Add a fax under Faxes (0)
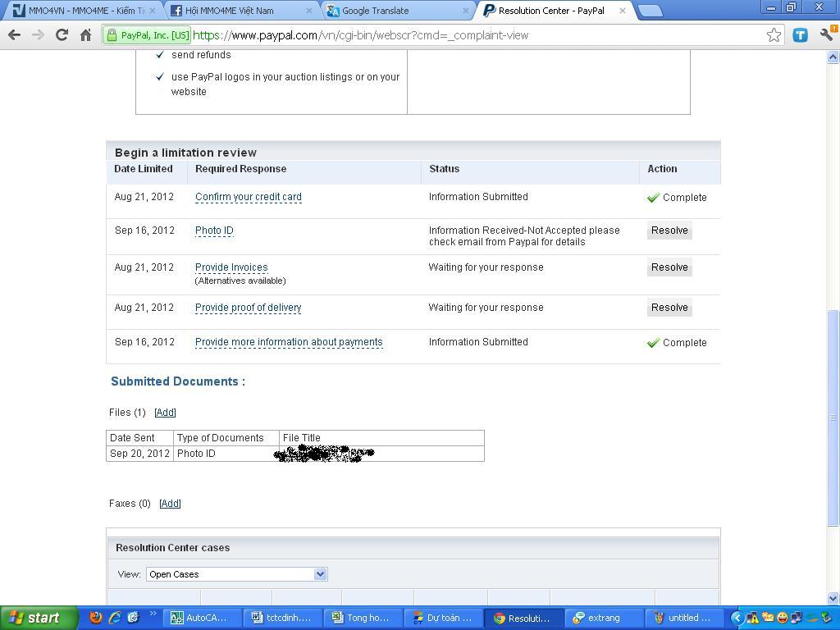840x630 pixels. coord(170,504)
